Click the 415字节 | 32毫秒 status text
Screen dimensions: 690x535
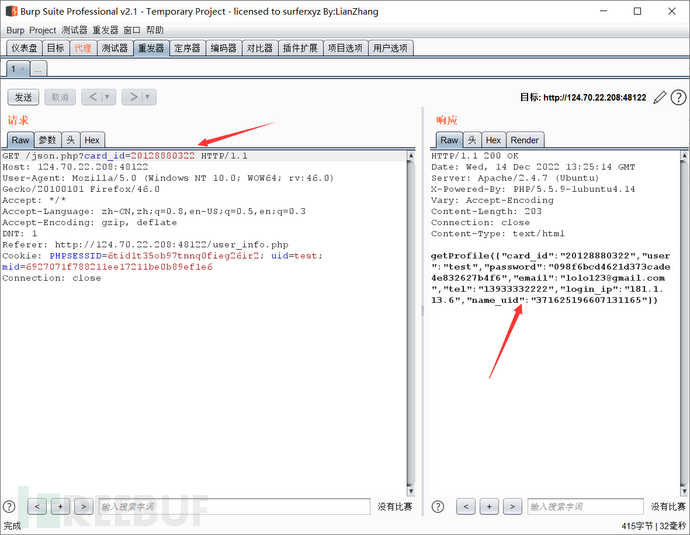coord(653,526)
